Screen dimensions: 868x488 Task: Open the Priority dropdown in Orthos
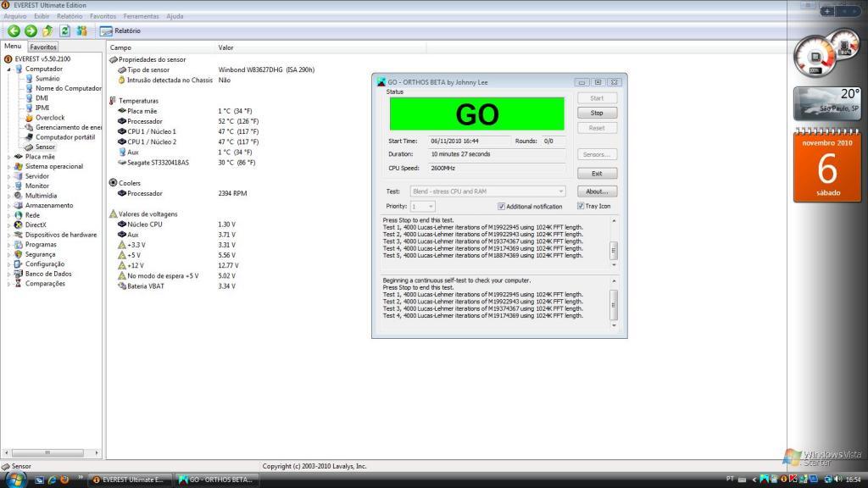[422, 207]
